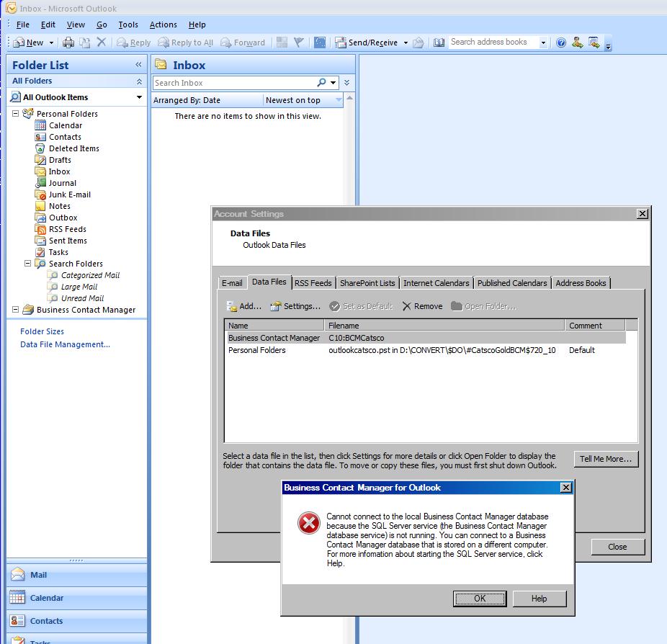Open the Tools menu
The height and width of the screenshot is (644, 667).
click(128, 24)
